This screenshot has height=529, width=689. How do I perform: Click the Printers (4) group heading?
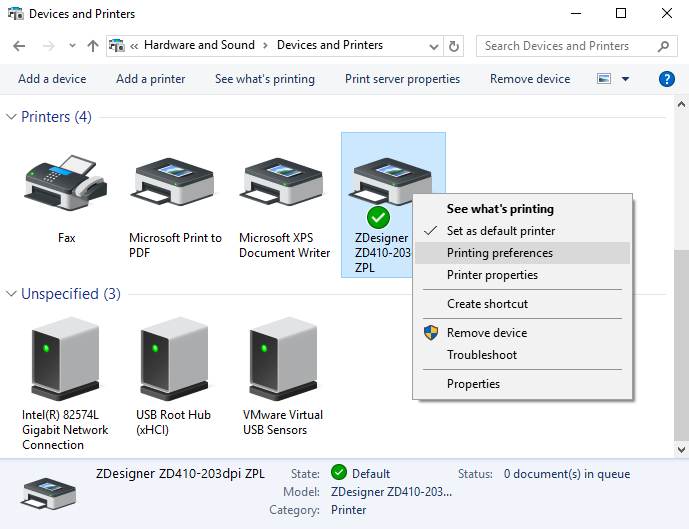pyautogui.click(x=56, y=117)
